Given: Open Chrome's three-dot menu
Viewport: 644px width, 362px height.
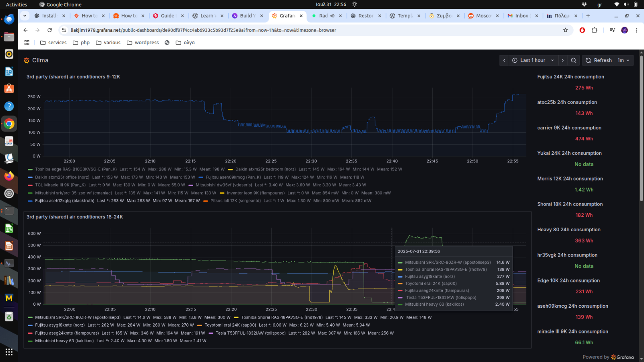Looking at the screenshot, I should coord(636,30).
